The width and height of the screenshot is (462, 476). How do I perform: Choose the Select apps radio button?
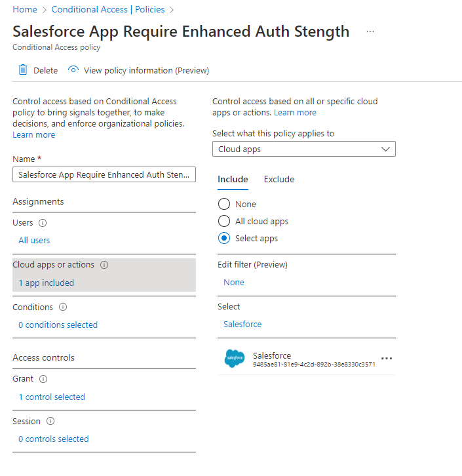point(224,238)
